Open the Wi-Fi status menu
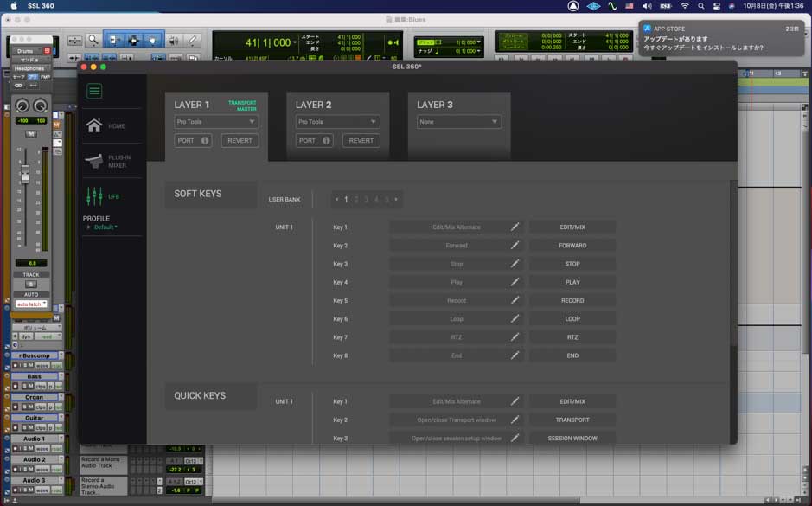812x506 pixels. (685, 6)
